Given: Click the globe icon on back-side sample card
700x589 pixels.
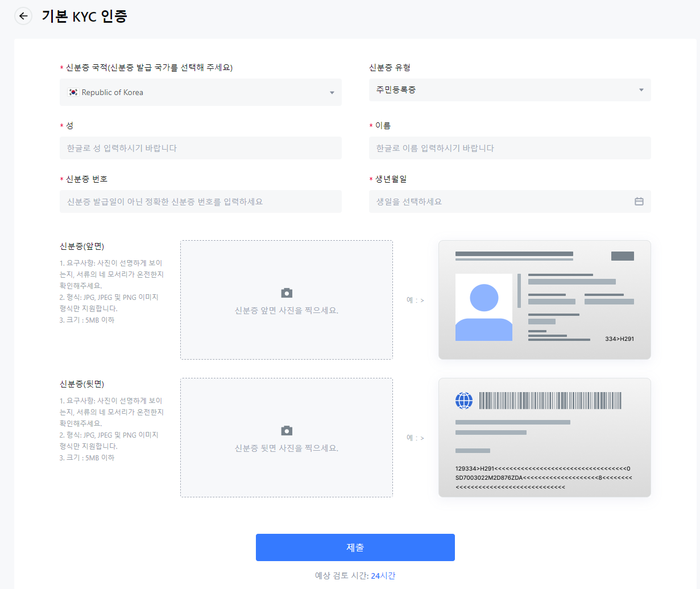Looking at the screenshot, I should coord(464,401).
